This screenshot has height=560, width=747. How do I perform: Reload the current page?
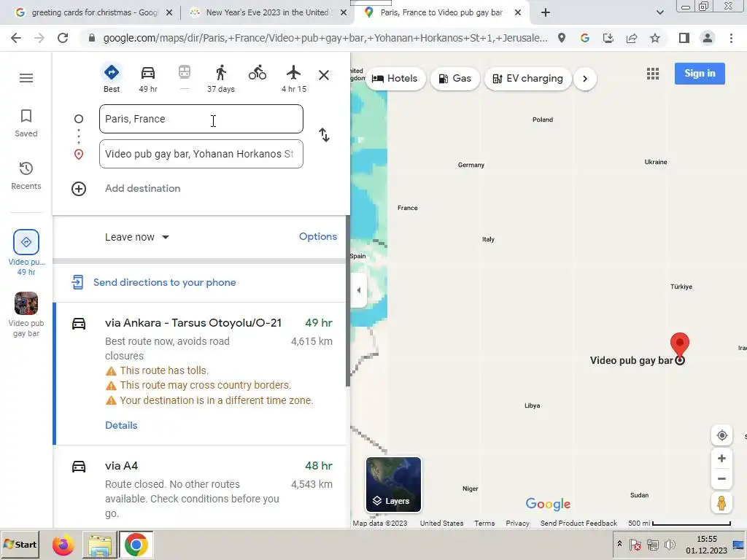[x=63, y=38]
